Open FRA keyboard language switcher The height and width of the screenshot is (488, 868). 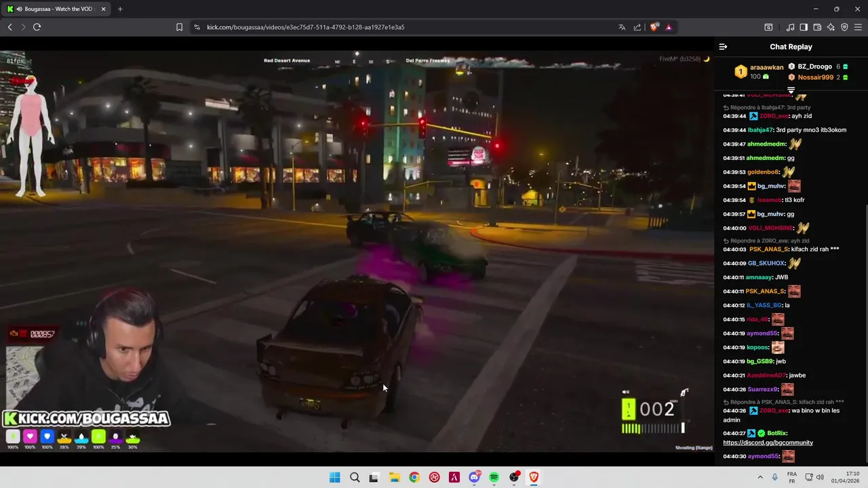click(x=791, y=477)
